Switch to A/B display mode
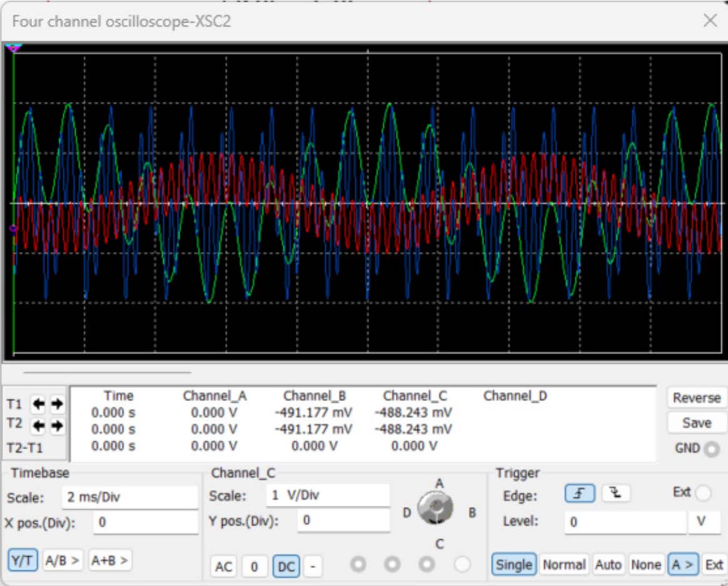 point(63,561)
